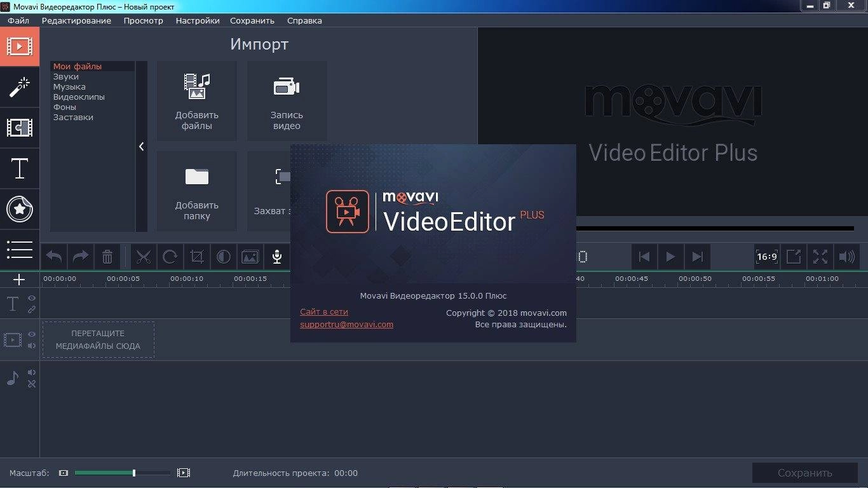Click the Delete trash can icon
The width and height of the screenshot is (868, 488).
point(107,257)
